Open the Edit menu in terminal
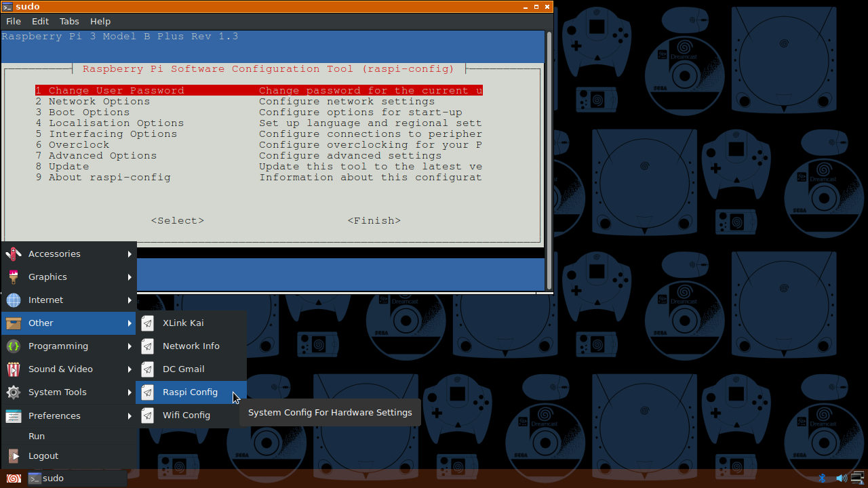 tap(40, 22)
